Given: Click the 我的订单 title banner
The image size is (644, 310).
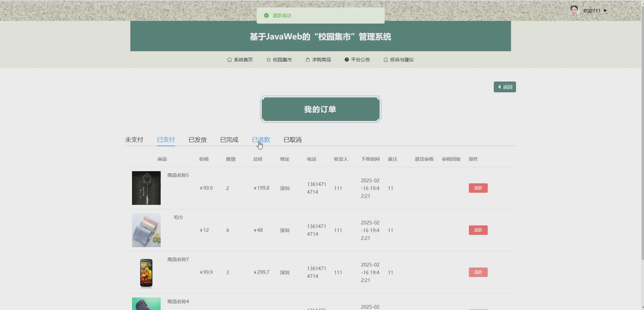Looking at the screenshot, I should [320, 109].
